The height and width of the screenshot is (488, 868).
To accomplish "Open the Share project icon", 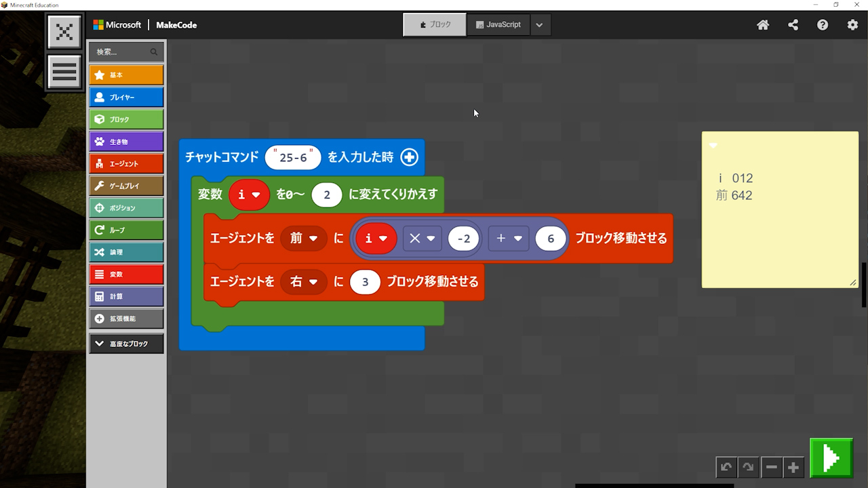I will coord(793,25).
